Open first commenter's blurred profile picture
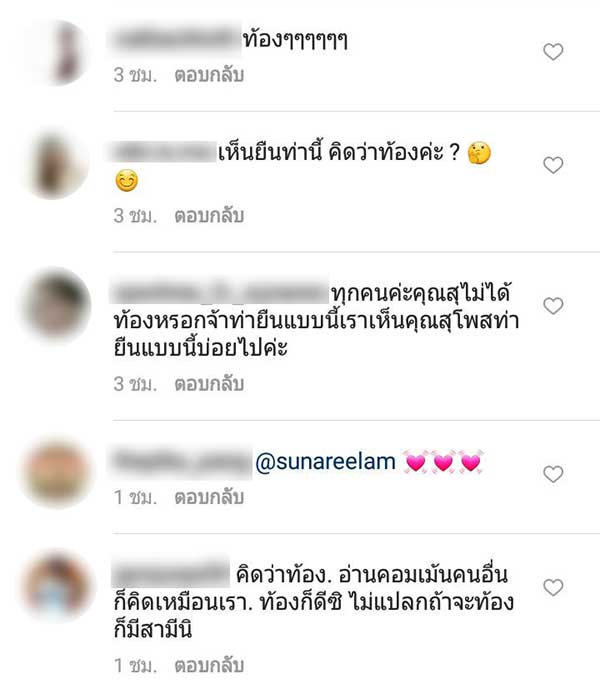 [x=56, y=52]
